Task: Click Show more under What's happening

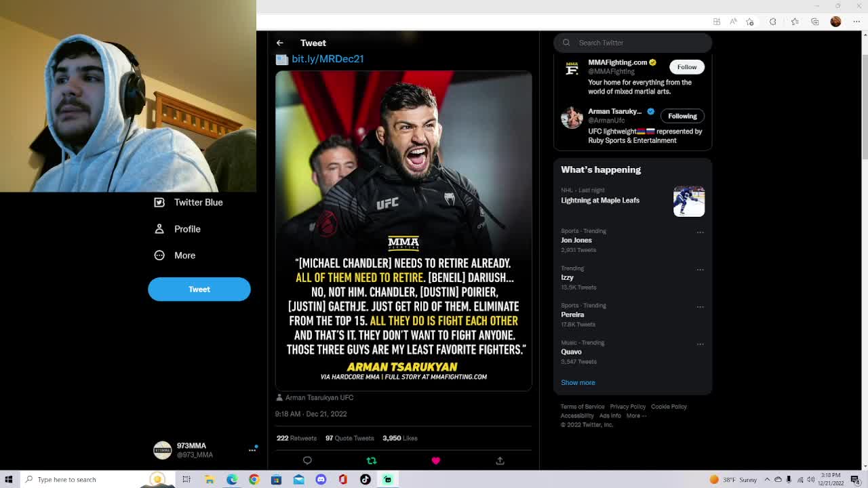Action: click(x=578, y=383)
